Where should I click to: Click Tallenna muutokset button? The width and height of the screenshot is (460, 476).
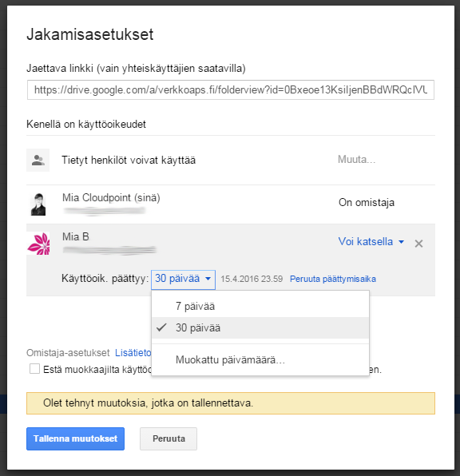click(75, 438)
